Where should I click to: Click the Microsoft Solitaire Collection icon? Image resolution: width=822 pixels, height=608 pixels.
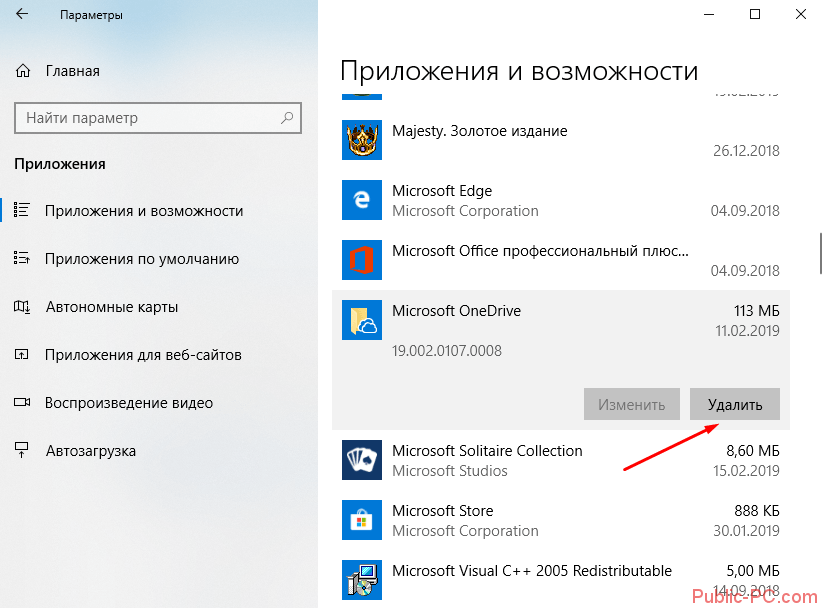(361, 460)
